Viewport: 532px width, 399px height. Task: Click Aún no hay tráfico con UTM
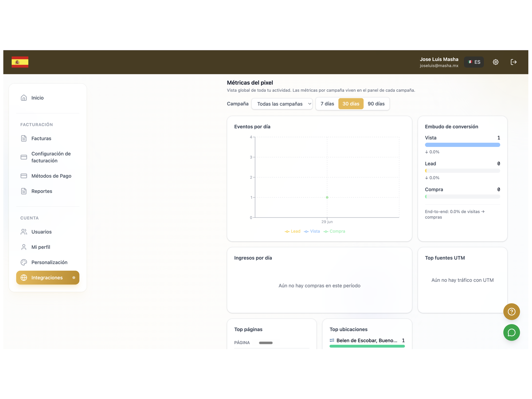pyautogui.click(x=462, y=280)
